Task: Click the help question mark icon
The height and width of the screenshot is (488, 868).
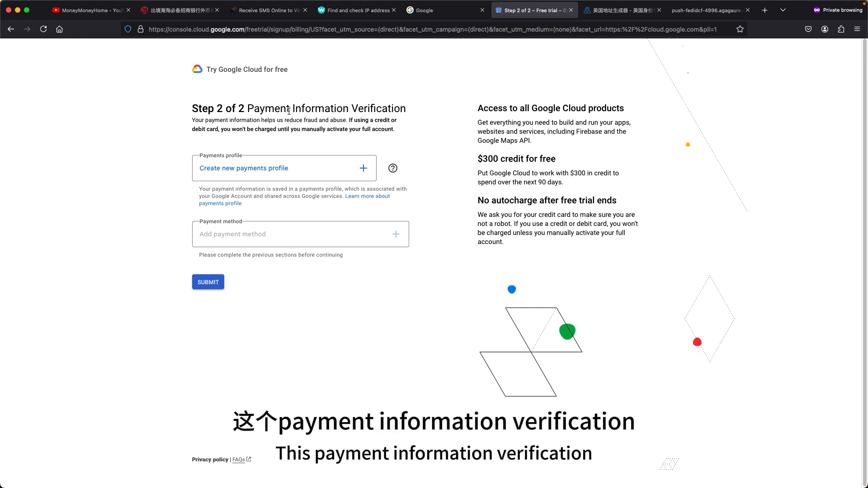Action: (x=393, y=168)
